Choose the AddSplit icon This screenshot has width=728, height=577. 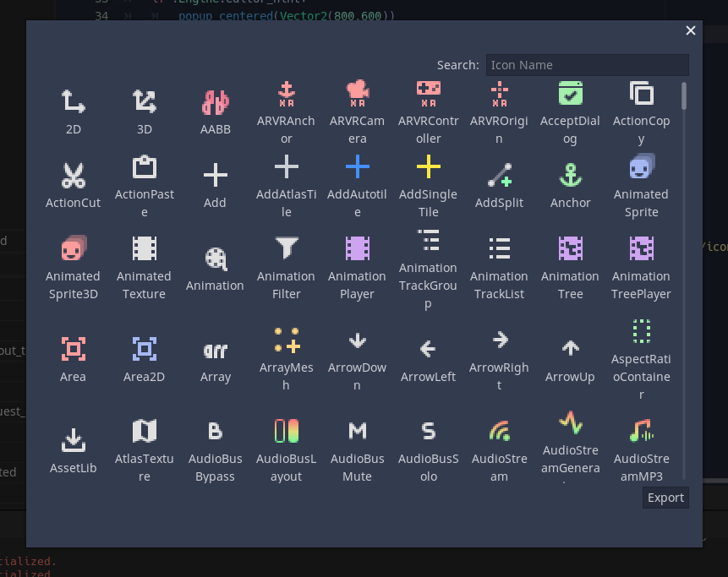(500, 176)
